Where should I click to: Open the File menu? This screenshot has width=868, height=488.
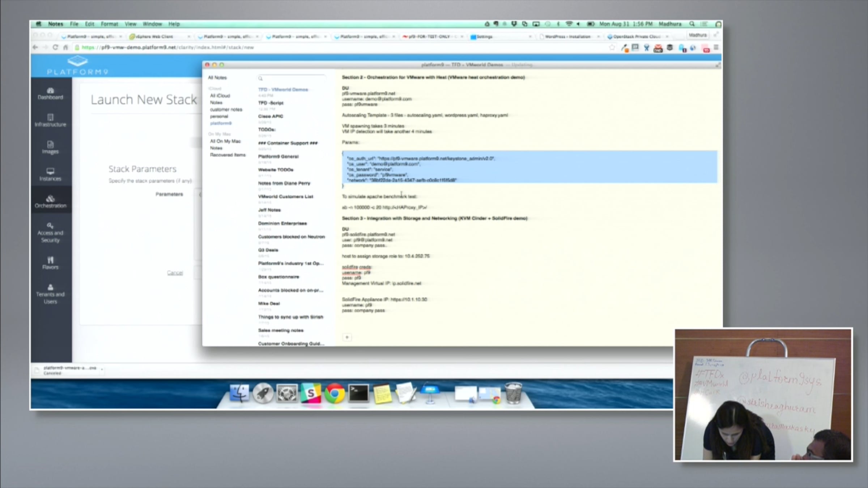pyautogui.click(x=74, y=24)
